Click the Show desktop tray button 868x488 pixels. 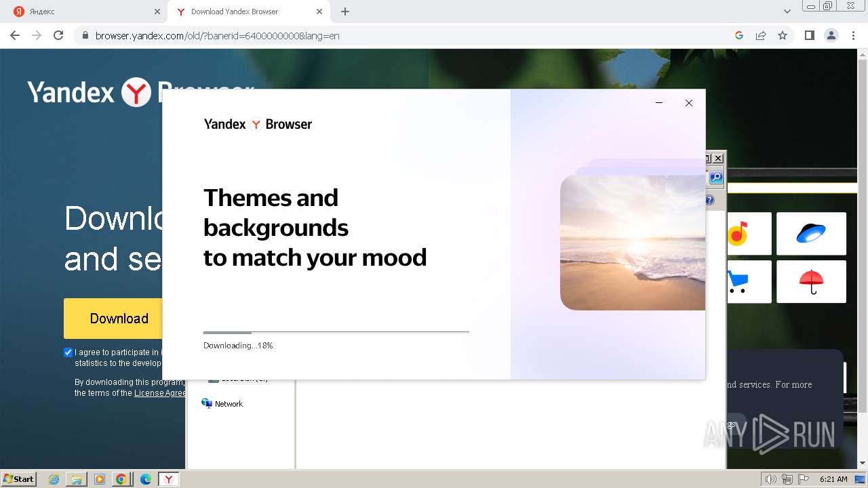[x=861, y=479]
